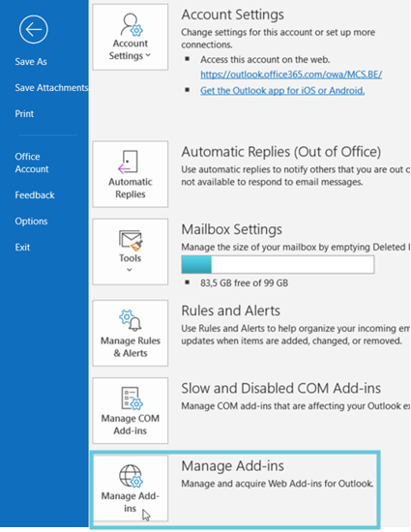Select Exit to close Outlook
The width and height of the screenshot is (411, 532).
(22, 248)
